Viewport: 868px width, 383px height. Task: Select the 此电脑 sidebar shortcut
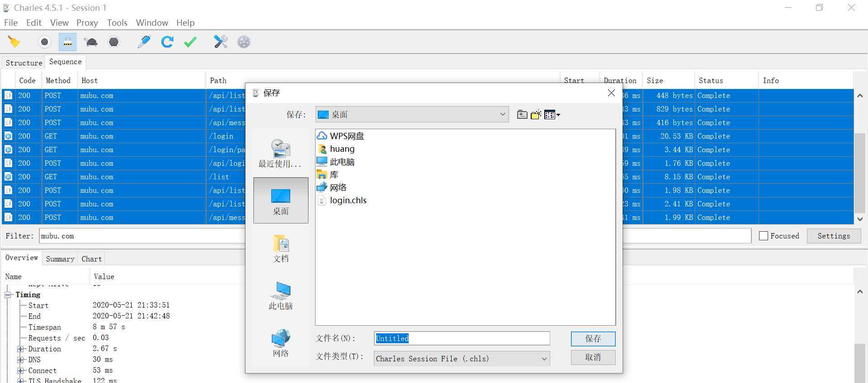click(281, 296)
